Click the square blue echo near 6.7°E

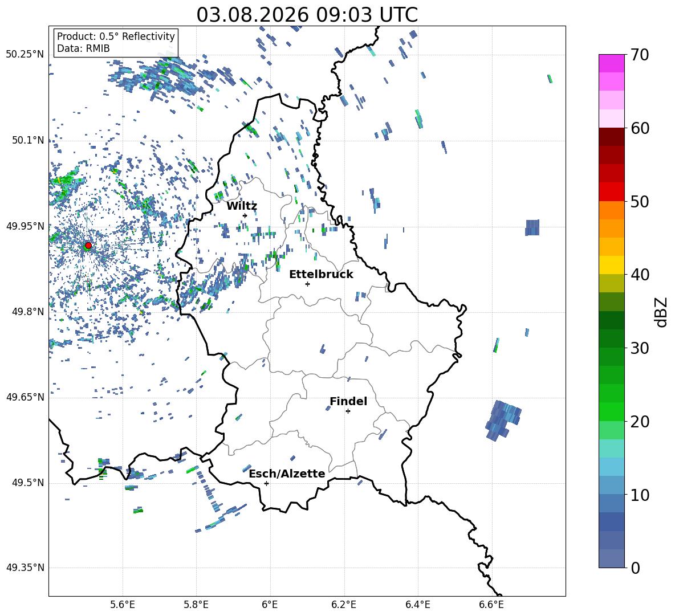(532, 227)
